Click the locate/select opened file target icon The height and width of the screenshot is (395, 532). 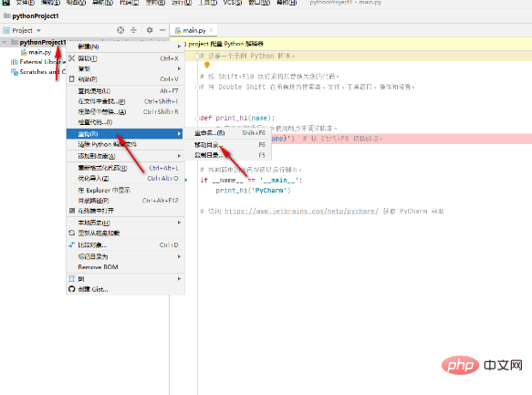120,30
